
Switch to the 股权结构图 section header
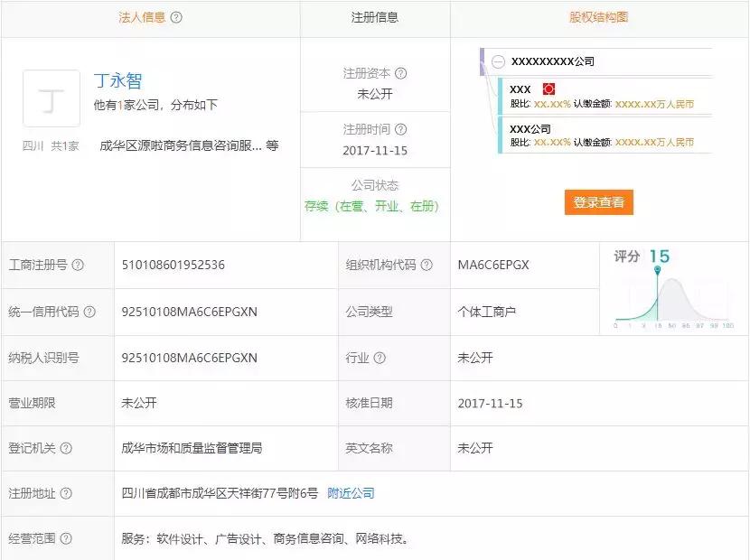598,17
